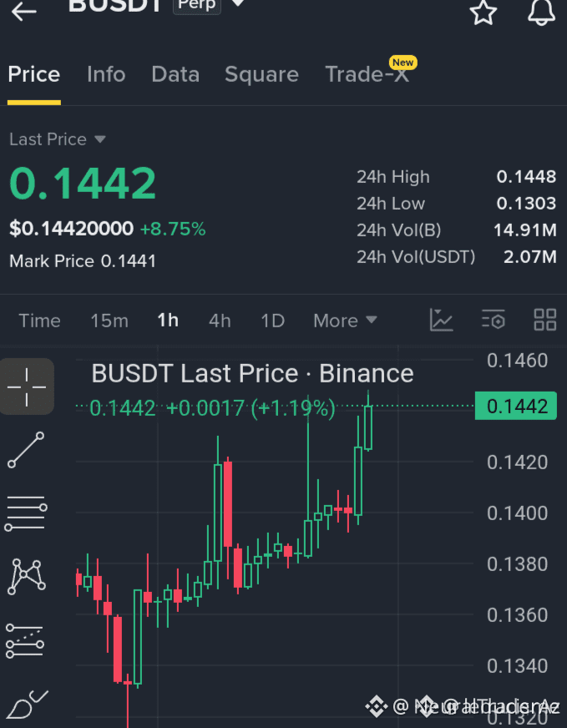567x728 pixels.
Task: Open price alerts via bell icon
Action: [x=541, y=11]
